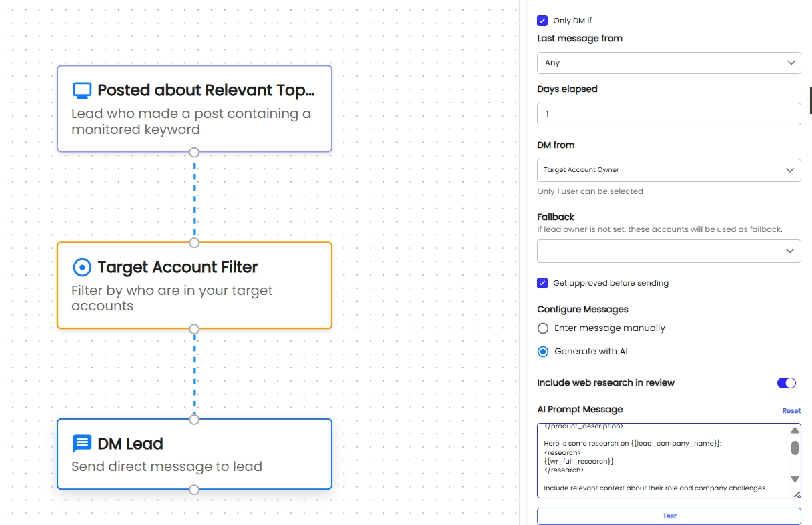This screenshot has width=812, height=525.
Task: Select the DM Lead node title
Action: (130, 444)
